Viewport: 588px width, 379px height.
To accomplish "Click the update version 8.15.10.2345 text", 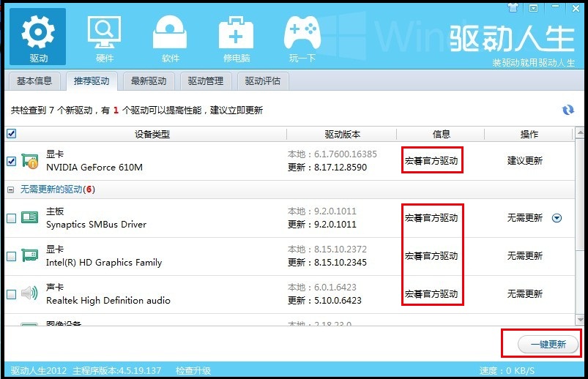I will pos(340,263).
